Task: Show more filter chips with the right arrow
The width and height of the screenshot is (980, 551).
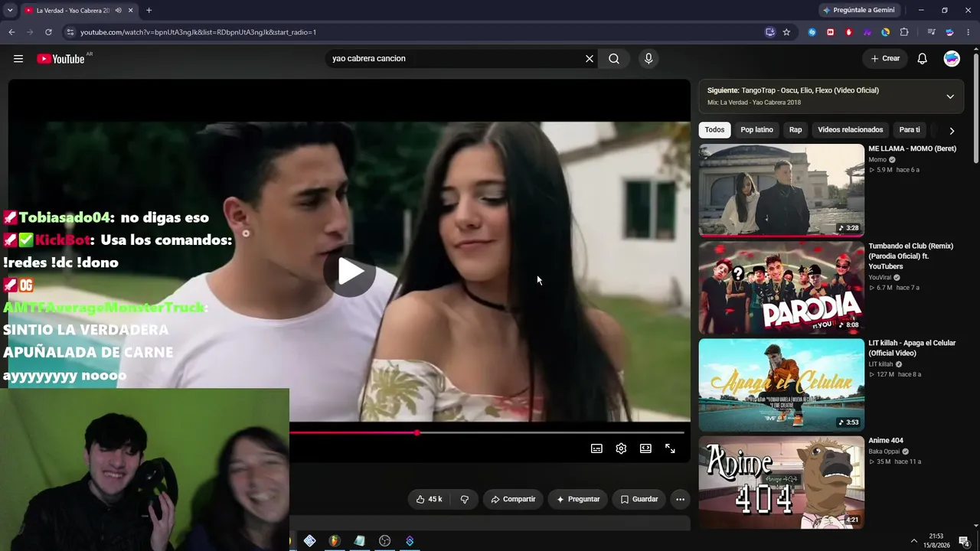Action: click(x=952, y=131)
